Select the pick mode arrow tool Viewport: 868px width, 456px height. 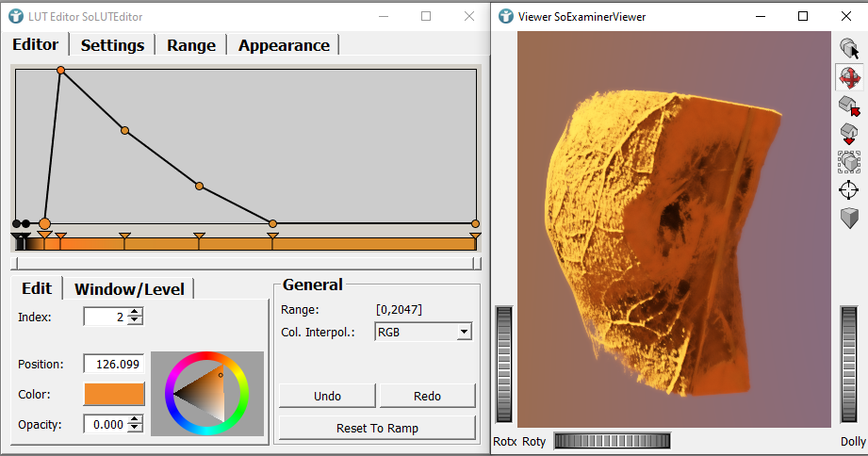point(848,48)
